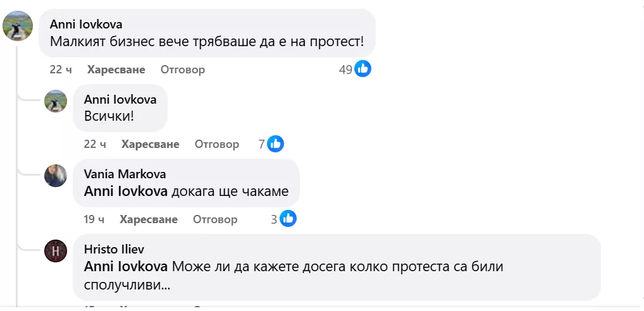Image resolution: width=644 pixels, height=311 pixels.
Task: Open Anni Iovkova's top comment avatar
Action: coord(18,26)
